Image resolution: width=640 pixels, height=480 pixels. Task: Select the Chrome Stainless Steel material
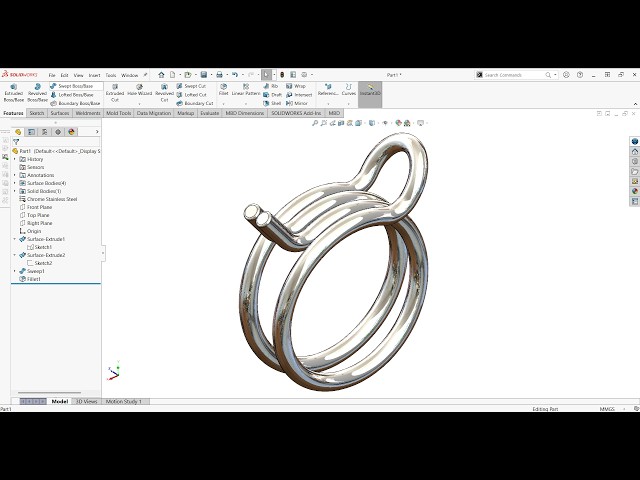[x=52, y=199]
